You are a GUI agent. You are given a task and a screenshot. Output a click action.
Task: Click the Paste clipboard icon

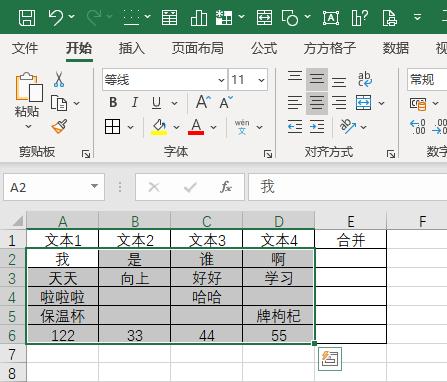(29, 87)
